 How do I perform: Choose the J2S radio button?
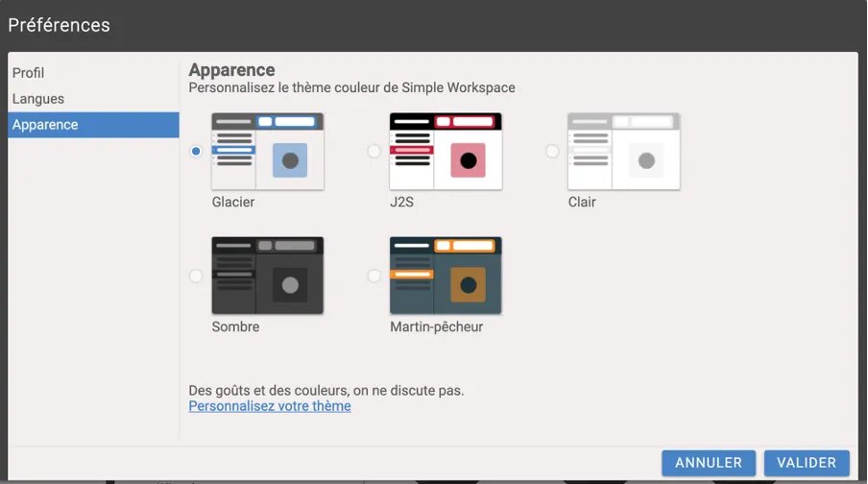tap(374, 152)
